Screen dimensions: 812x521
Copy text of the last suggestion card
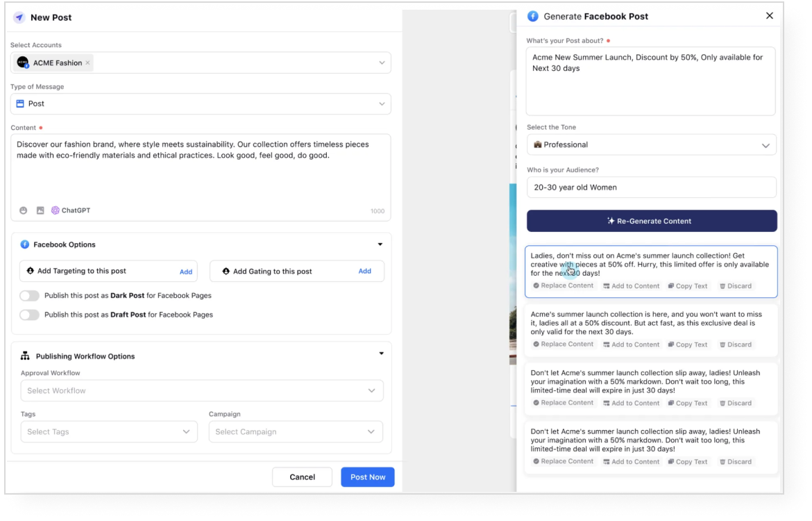(688, 461)
